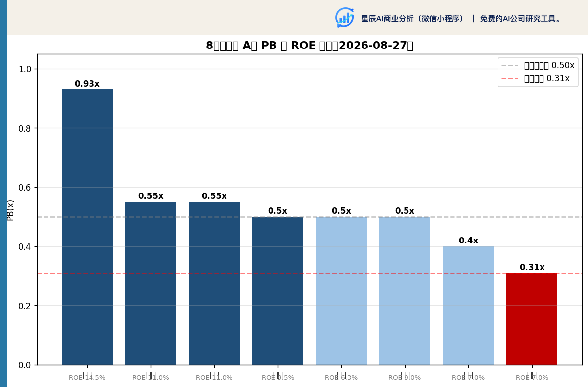Image resolution: width=588 pixels, height=387 pixels.
Task: Click the 0.31x bar value label
Action: coord(532,267)
